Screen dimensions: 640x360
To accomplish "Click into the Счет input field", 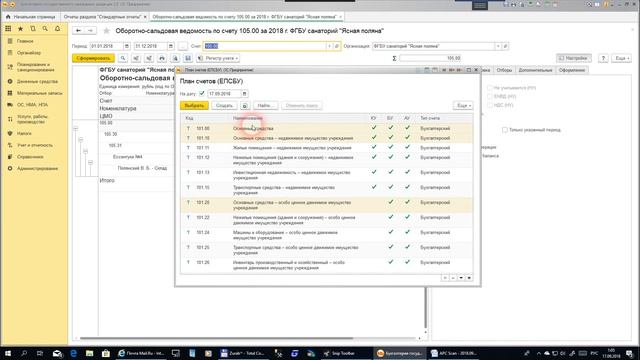I will 264,46.
